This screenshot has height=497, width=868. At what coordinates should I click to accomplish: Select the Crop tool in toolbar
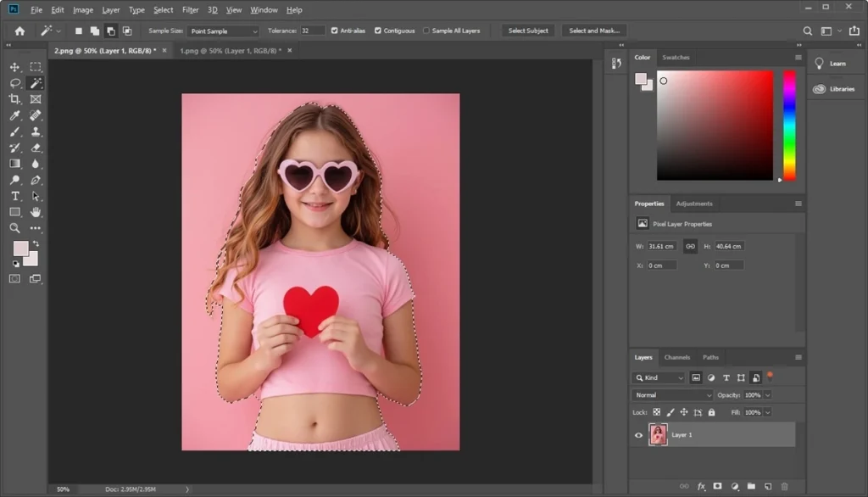point(14,99)
